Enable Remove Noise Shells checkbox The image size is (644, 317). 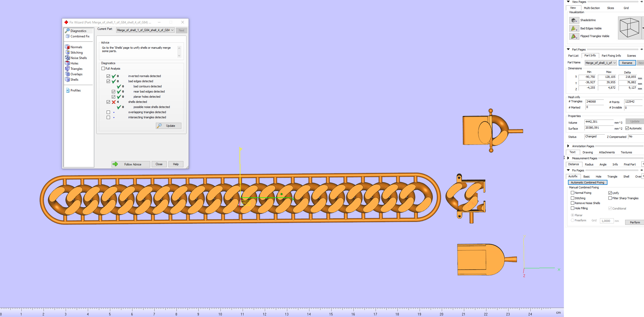(572, 203)
